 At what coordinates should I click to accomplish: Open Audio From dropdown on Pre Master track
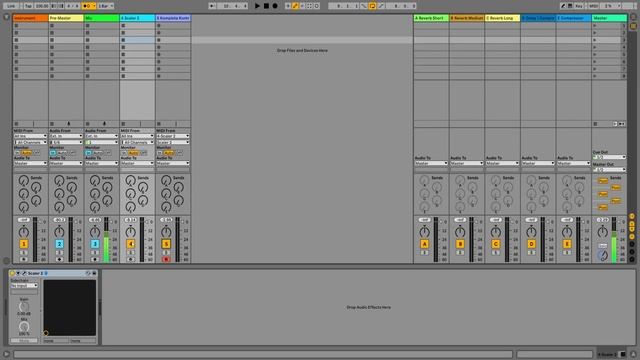pos(66,136)
